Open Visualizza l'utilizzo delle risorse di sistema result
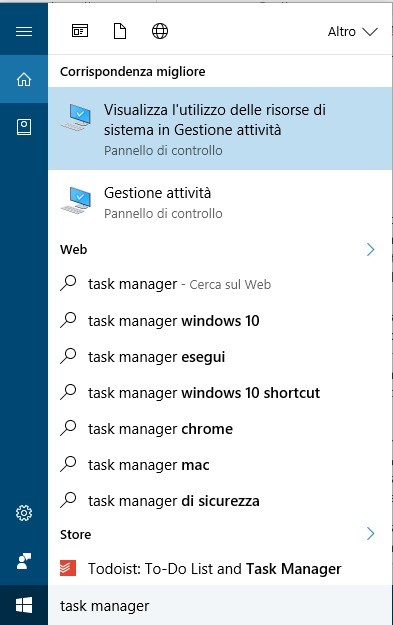Image resolution: width=393 pixels, height=625 pixels. point(220,129)
